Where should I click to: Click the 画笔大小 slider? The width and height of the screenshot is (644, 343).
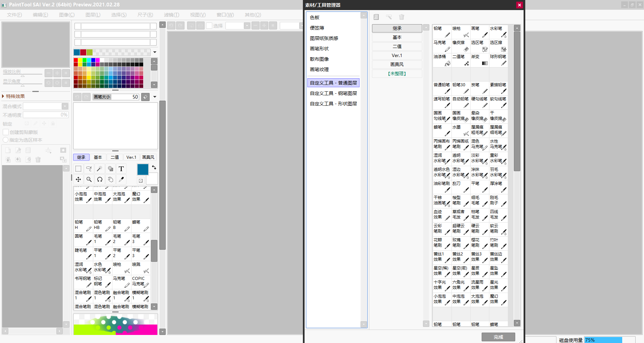pos(116,97)
